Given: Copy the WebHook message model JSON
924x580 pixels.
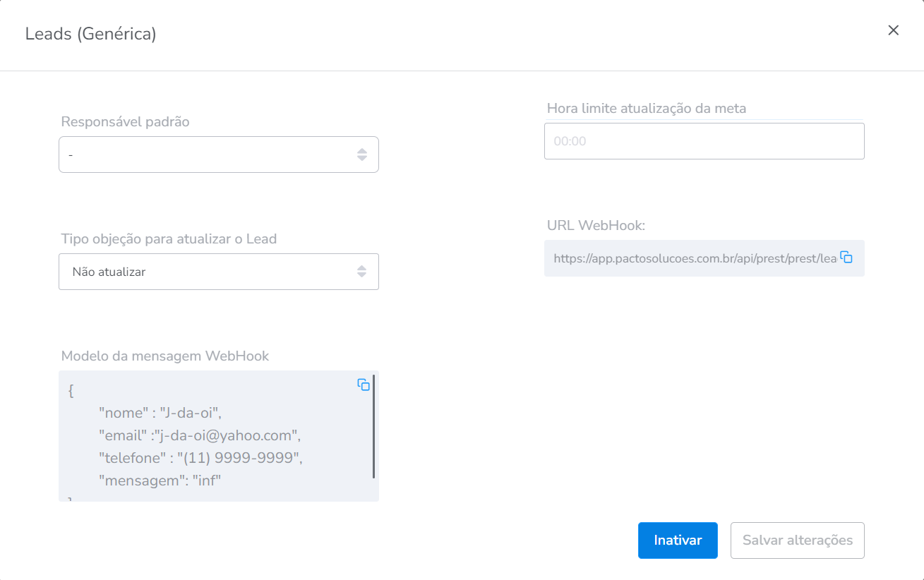Looking at the screenshot, I should coord(364,385).
